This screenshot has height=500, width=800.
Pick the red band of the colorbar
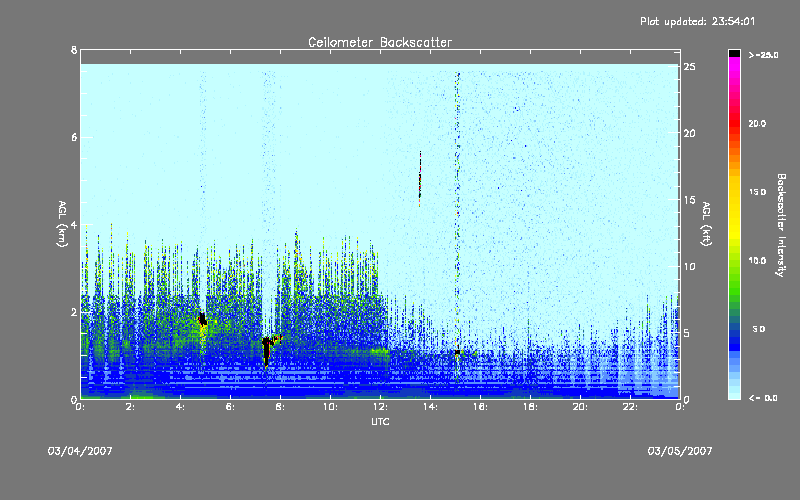tap(734, 122)
